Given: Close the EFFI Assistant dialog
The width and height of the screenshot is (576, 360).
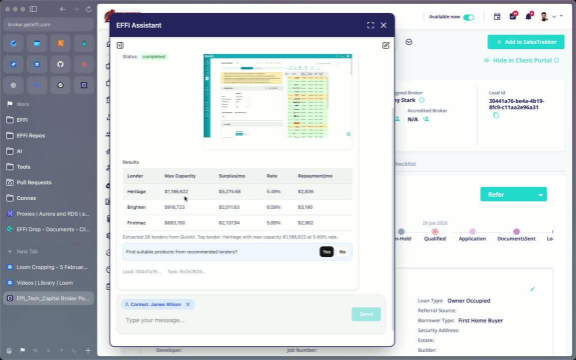Looking at the screenshot, I should [x=384, y=25].
